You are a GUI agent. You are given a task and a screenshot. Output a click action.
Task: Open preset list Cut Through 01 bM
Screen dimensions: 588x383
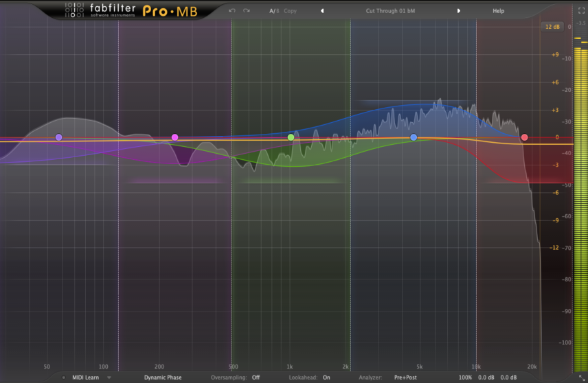tap(390, 11)
